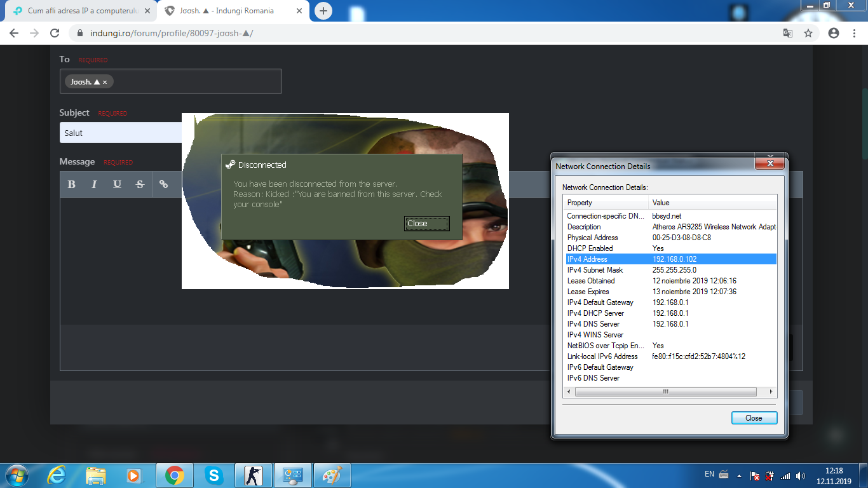The image size is (868, 488).
Task: Click the Value column header
Action: tap(713, 203)
